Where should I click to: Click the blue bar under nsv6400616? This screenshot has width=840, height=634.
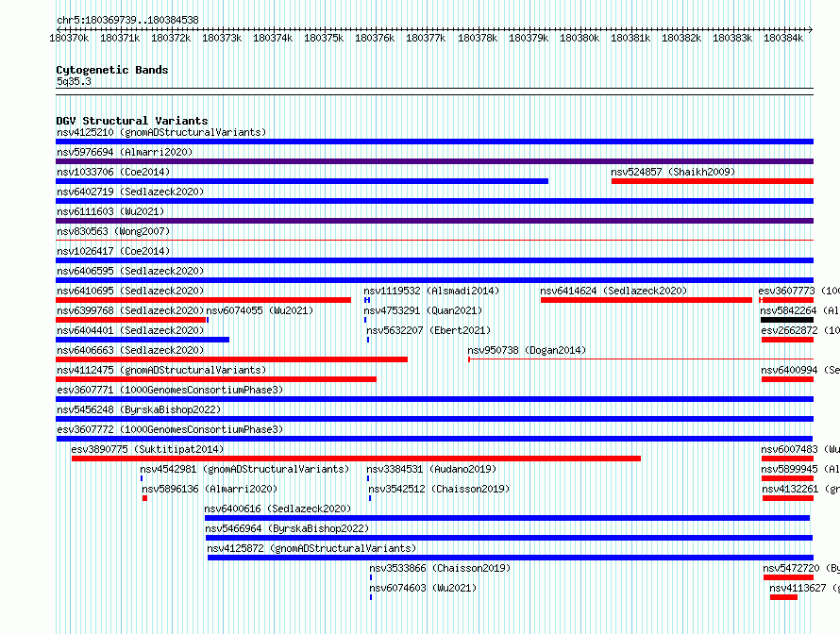[508, 518]
